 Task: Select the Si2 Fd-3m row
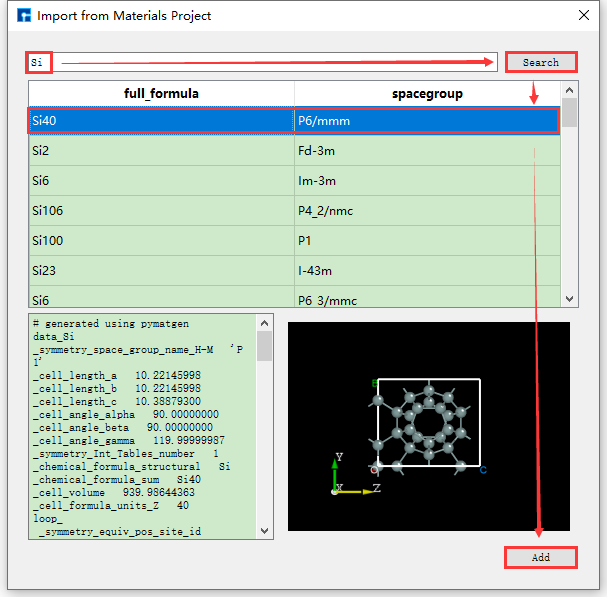click(x=161, y=151)
